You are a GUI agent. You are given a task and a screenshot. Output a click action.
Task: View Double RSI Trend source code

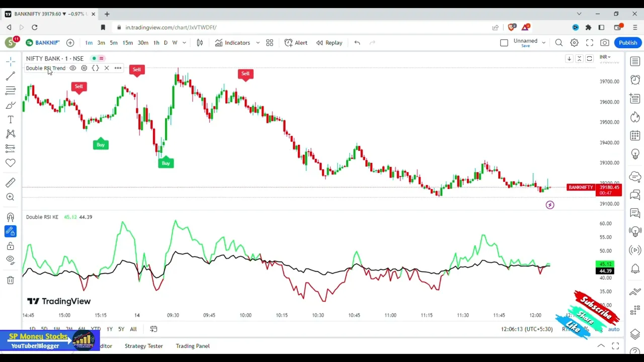coord(95,68)
